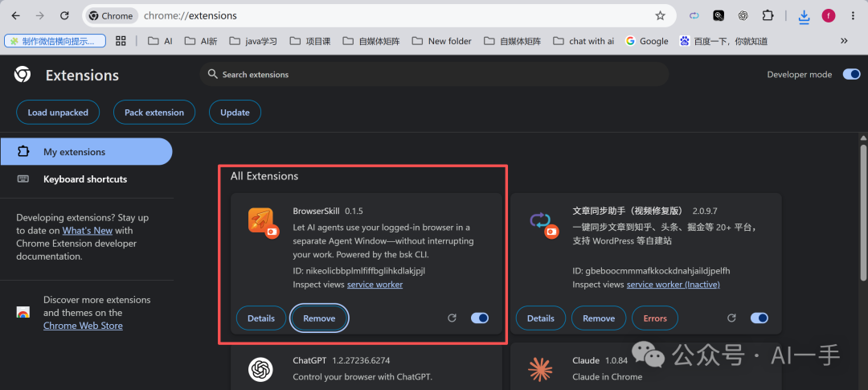868x390 pixels.
Task: Click the Chrome site info chip
Action: coord(111,15)
